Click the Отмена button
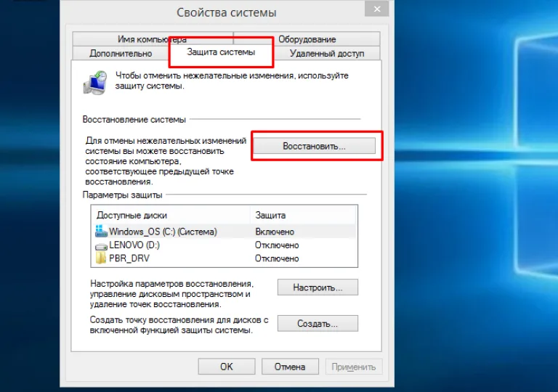The image size is (558, 392). [x=290, y=367]
